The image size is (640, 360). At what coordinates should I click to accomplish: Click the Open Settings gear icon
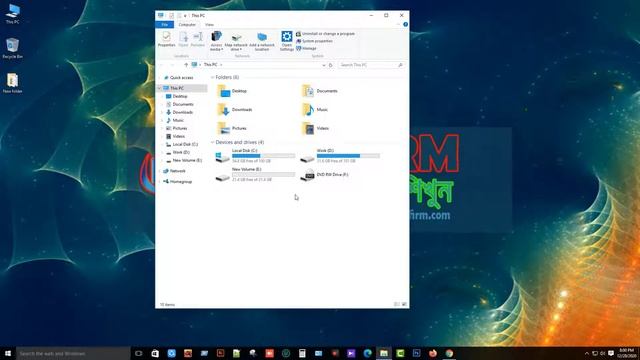287,36
